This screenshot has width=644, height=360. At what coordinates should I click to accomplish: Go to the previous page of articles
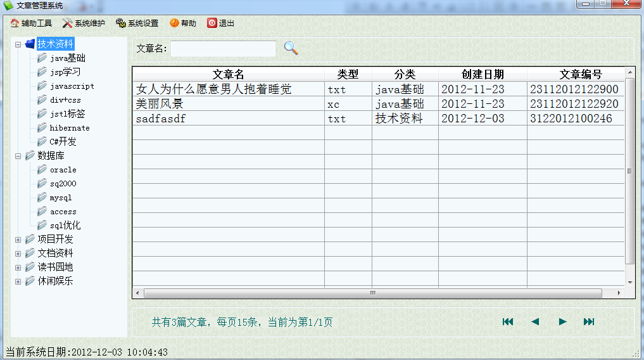[x=534, y=321]
